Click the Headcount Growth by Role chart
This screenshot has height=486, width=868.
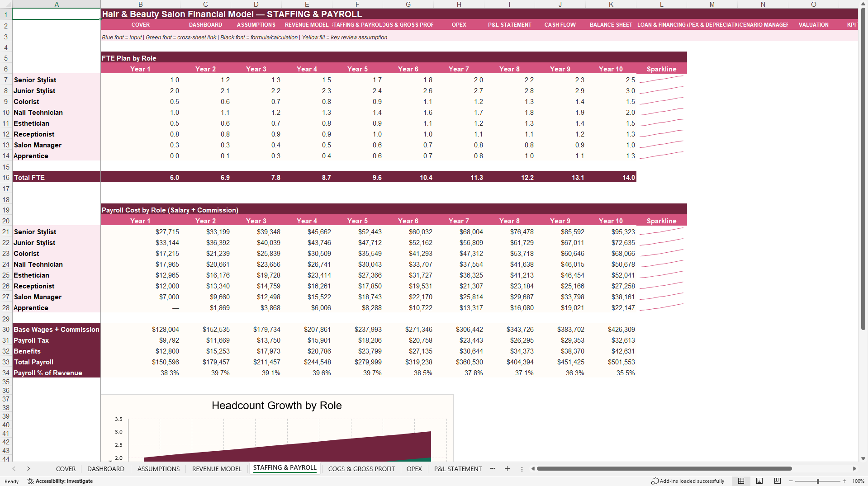(x=277, y=428)
